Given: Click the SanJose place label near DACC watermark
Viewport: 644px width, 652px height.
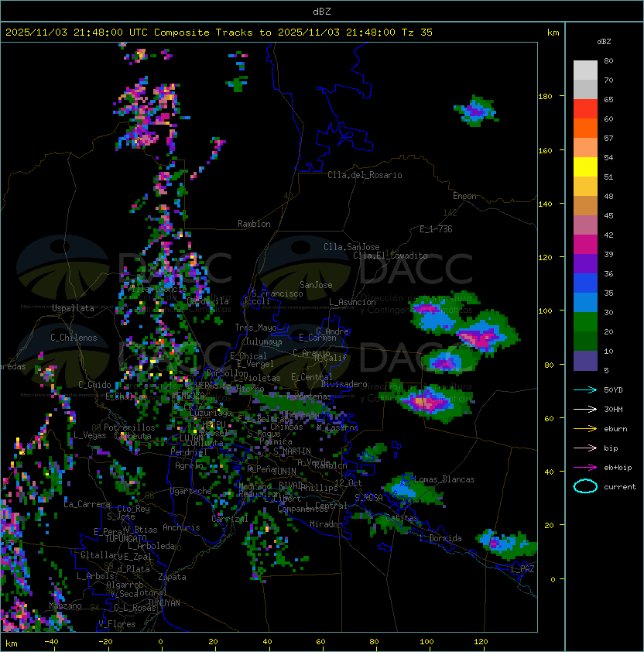Looking at the screenshot, I should (316, 285).
